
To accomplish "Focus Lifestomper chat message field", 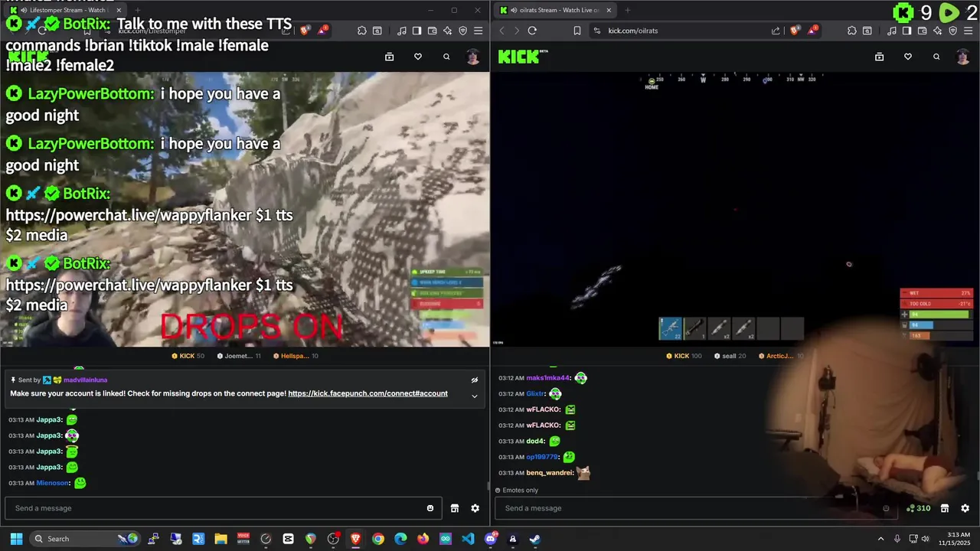I will point(214,508).
